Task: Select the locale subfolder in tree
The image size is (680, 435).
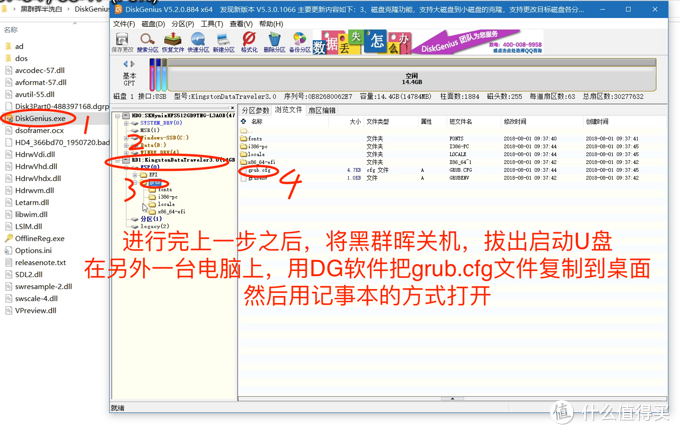Action: (162, 204)
